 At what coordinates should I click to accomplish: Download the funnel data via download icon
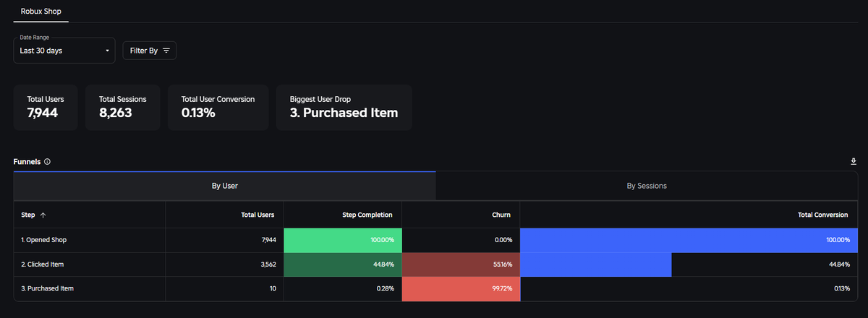(854, 162)
